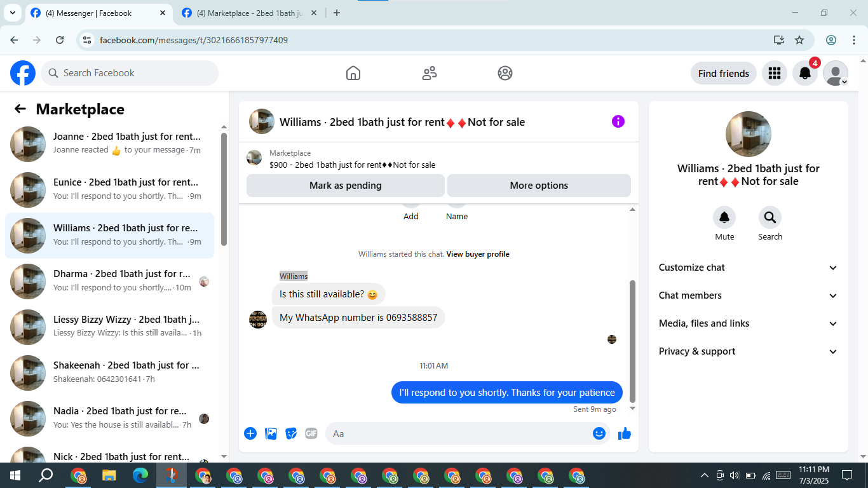Click the $900 Marketplace listing text

coord(353,165)
